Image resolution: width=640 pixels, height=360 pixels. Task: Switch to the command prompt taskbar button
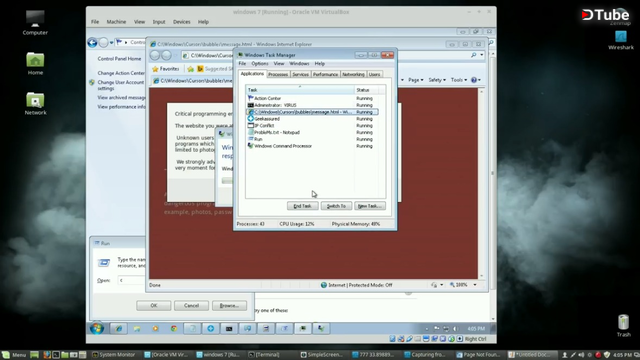[229, 329]
